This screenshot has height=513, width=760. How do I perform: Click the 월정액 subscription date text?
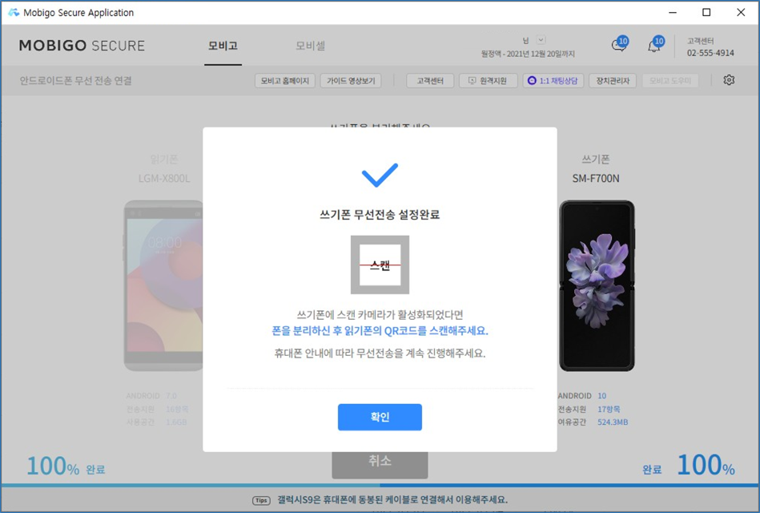click(x=528, y=54)
